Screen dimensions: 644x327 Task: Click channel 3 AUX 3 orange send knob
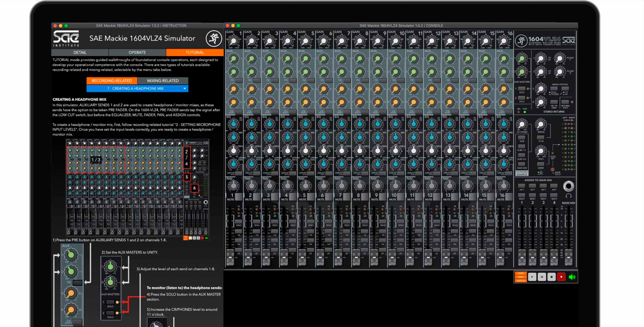pos(269,89)
